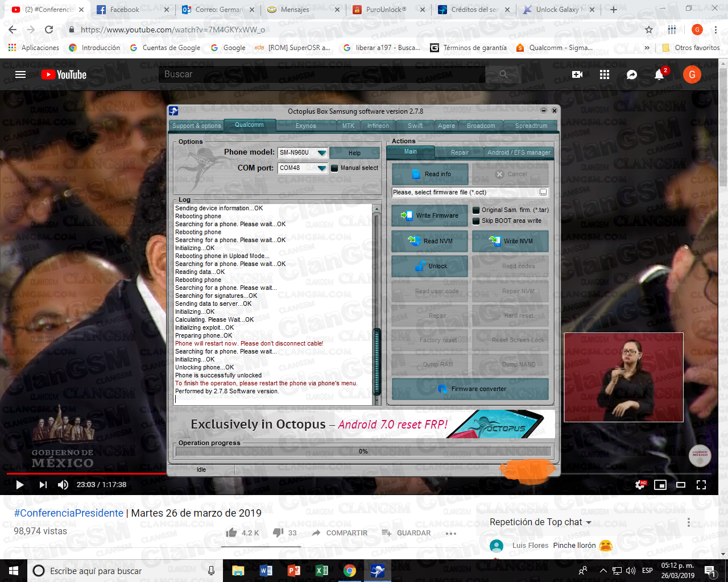
Task: Open the YouTube account avatar
Action: pos(692,74)
